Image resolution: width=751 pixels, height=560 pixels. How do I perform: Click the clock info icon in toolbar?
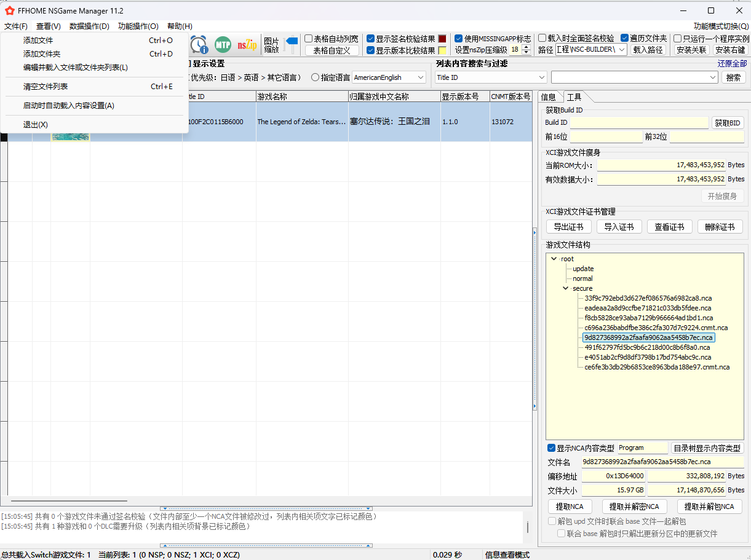coord(199,44)
